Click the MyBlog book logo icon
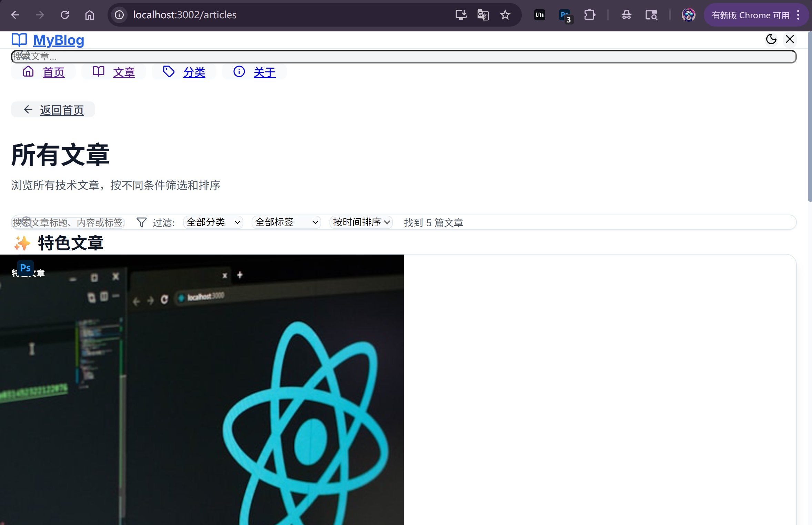The image size is (812, 525). point(19,40)
